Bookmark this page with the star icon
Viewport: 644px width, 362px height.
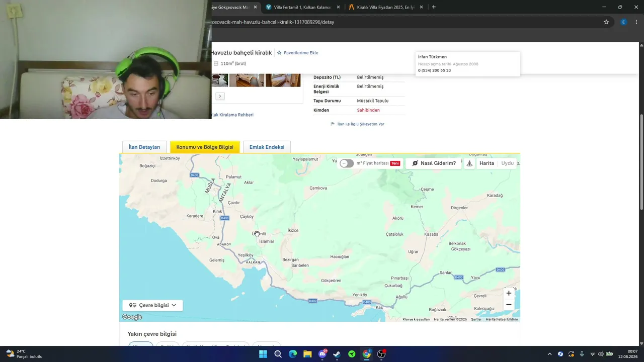coord(606,22)
